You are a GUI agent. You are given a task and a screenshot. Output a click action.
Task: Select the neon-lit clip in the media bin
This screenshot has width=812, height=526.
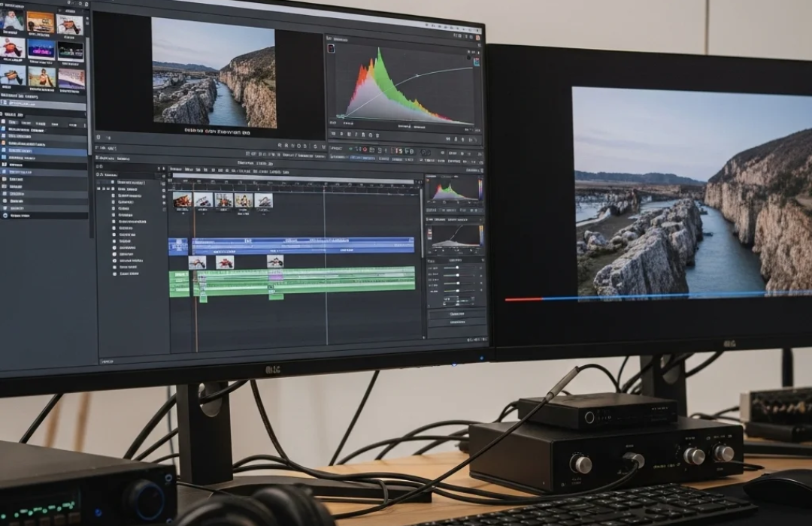(x=41, y=50)
